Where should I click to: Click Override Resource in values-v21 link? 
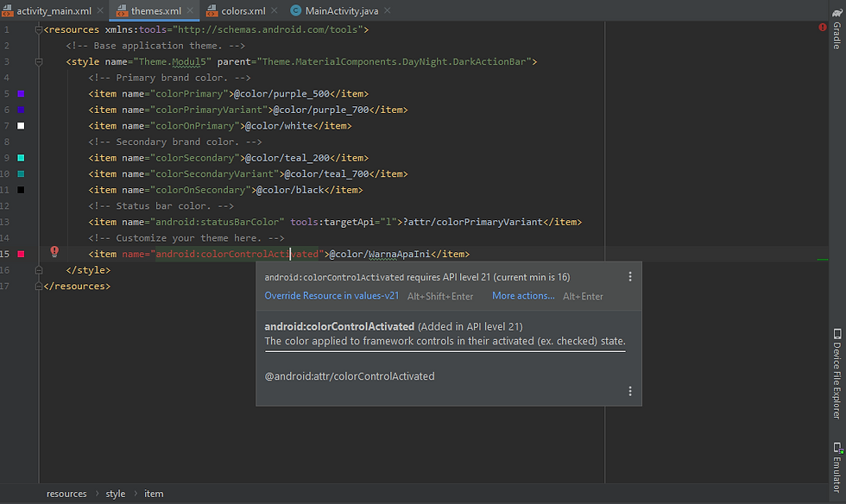(331, 296)
